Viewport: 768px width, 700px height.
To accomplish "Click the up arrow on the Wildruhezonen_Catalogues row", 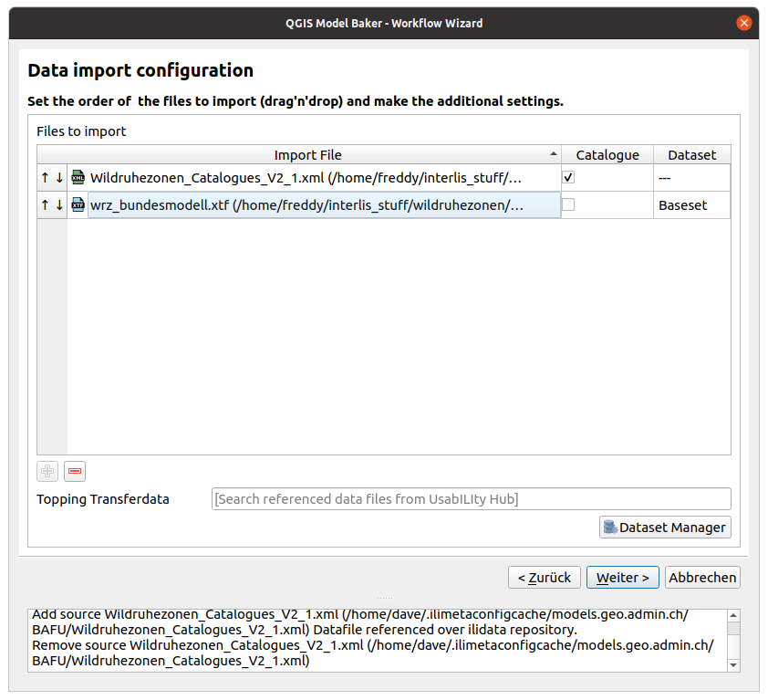I will click(45, 178).
